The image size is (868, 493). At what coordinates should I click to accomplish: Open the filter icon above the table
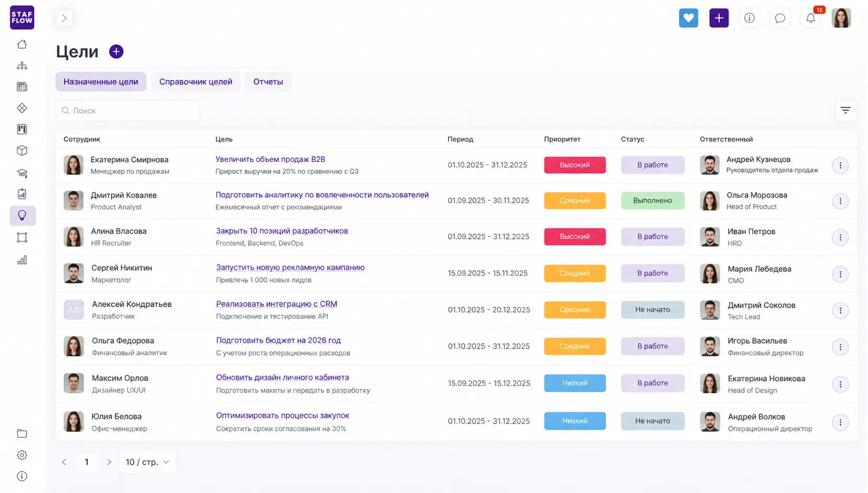(846, 110)
